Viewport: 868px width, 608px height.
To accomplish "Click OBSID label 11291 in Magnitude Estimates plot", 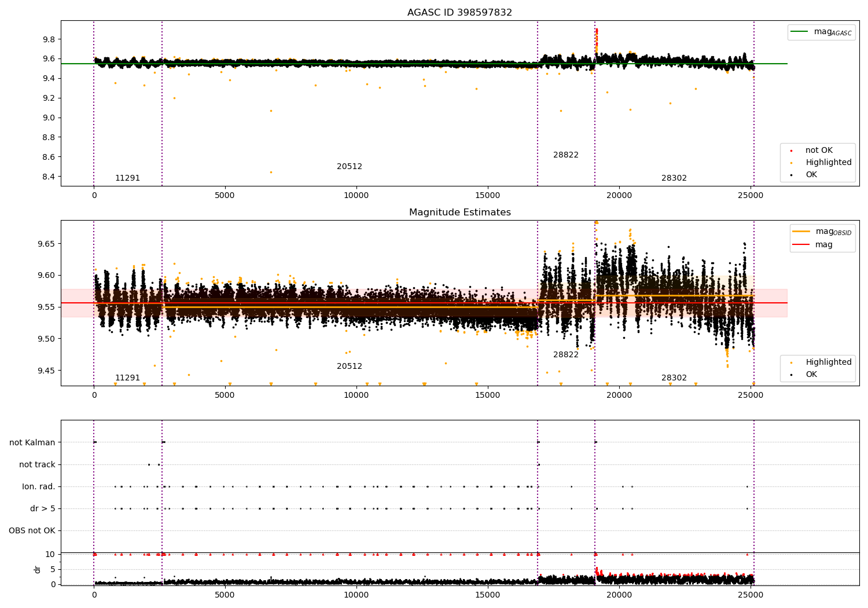I will (127, 378).
